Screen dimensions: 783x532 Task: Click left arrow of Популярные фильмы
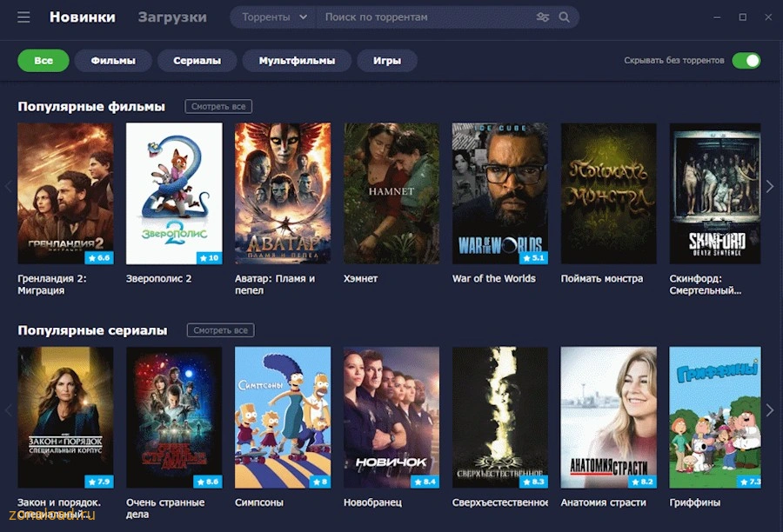9,187
